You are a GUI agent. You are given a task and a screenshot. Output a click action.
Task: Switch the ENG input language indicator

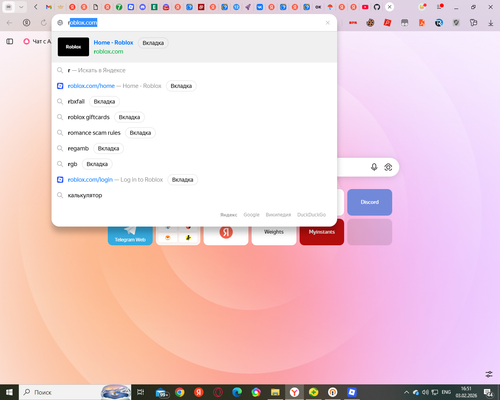446,392
